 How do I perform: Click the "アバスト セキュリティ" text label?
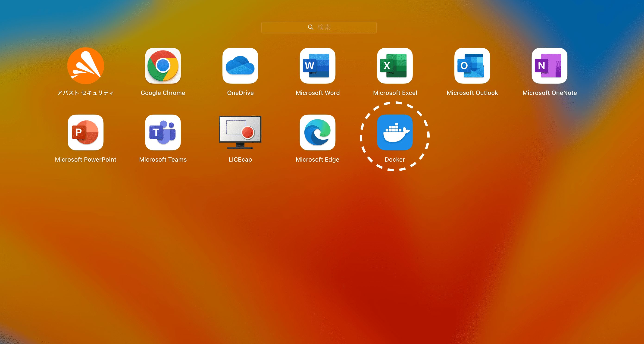pos(85,93)
